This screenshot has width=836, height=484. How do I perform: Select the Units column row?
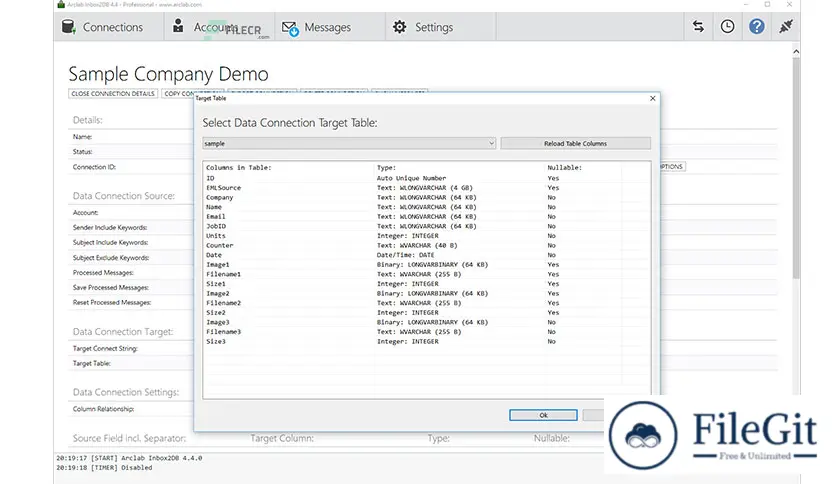(x=427, y=236)
